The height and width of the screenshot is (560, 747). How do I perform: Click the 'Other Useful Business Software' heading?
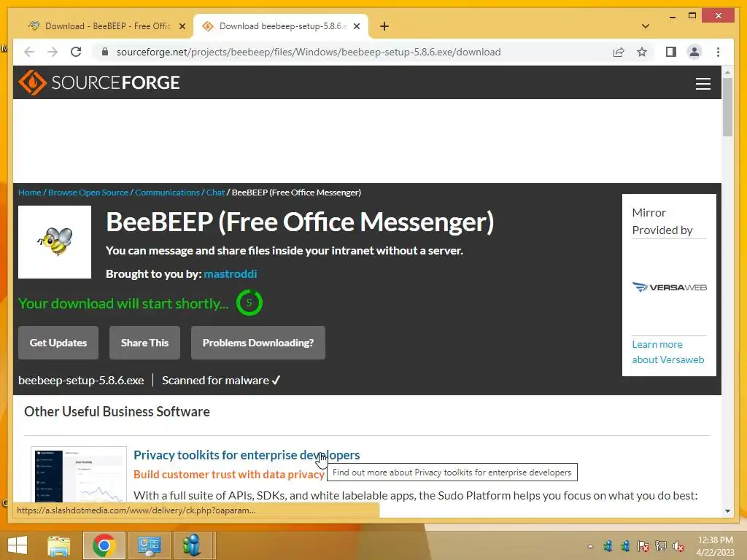117,411
